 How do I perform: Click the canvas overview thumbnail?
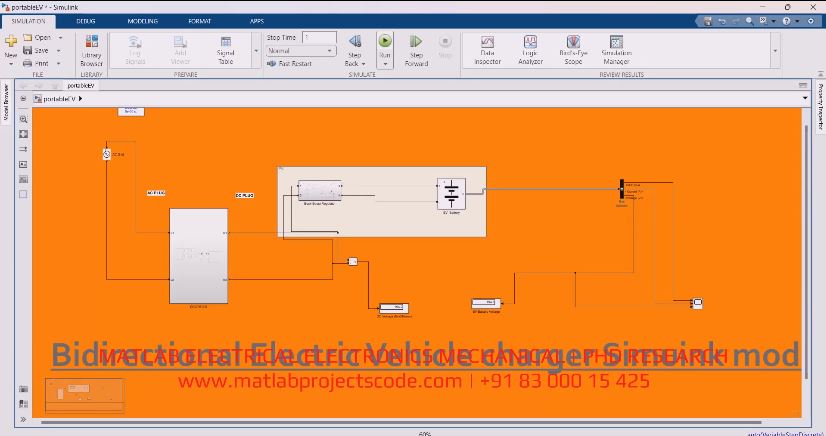tap(85, 395)
